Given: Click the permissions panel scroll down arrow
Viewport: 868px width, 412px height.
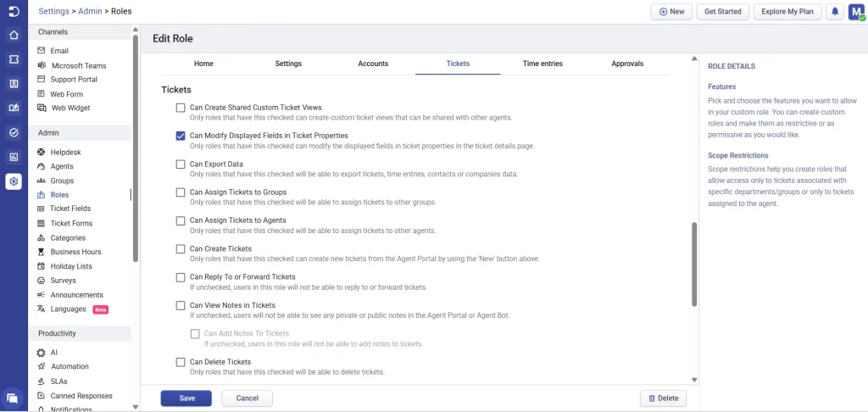Looking at the screenshot, I should [694, 380].
